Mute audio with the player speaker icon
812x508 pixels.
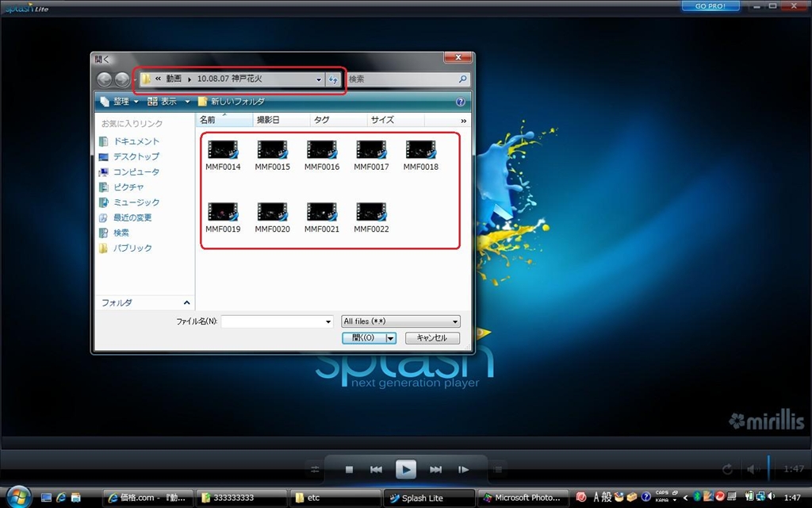pyautogui.click(x=749, y=469)
